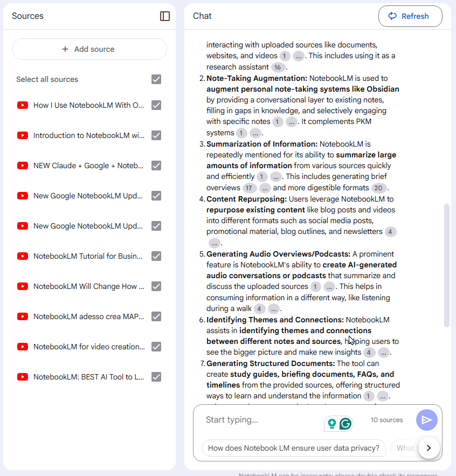Click the YouTube icon beside 'NotebookLM Tutorial for Busin...'
Image resolution: width=456 pixels, height=476 pixels.
click(23, 256)
